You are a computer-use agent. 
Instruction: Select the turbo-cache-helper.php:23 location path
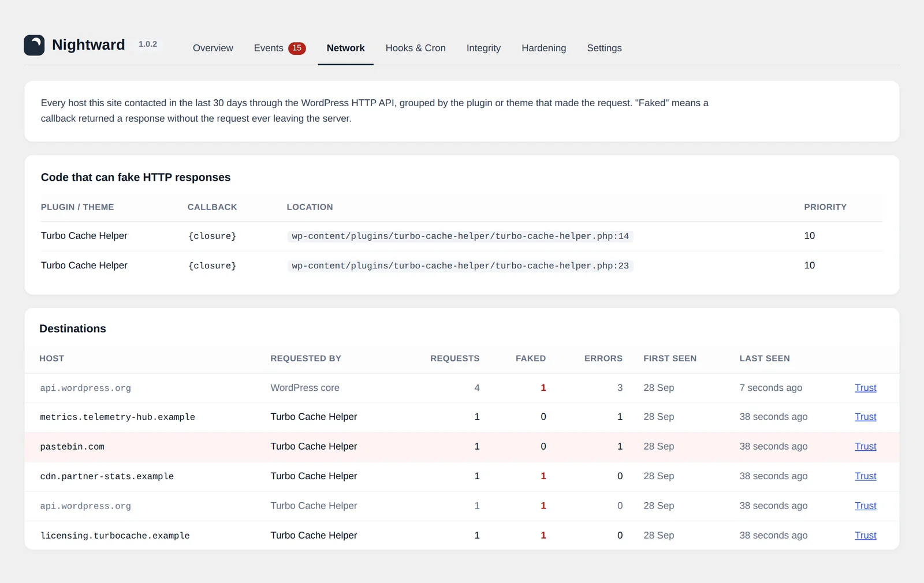tap(460, 266)
